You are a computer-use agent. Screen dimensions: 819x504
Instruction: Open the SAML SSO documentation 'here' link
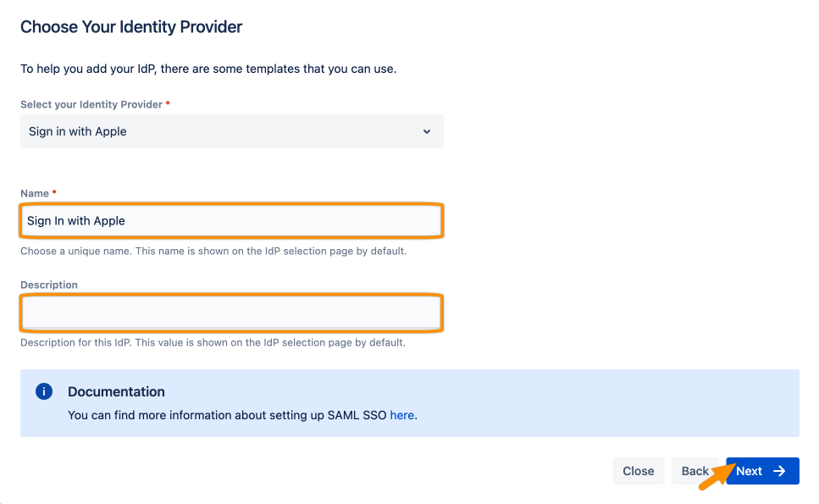point(402,415)
